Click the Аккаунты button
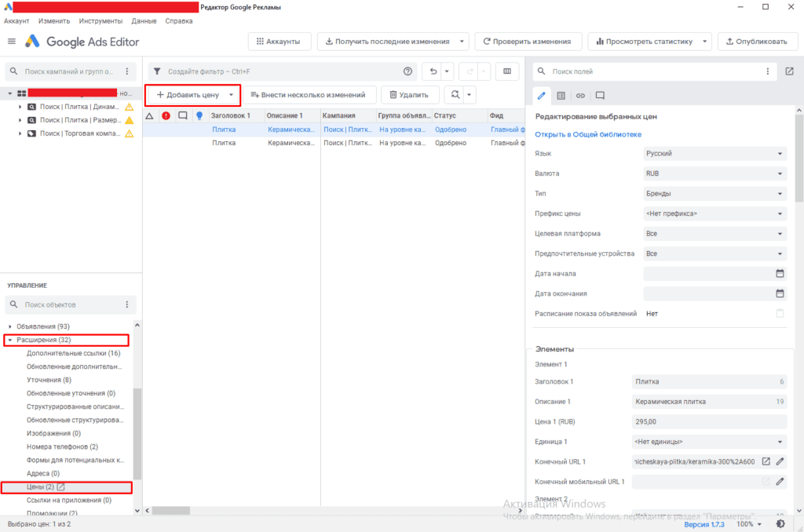The width and height of the screenshot is (804, 532). pyautogui.click(x=280, y=42)
